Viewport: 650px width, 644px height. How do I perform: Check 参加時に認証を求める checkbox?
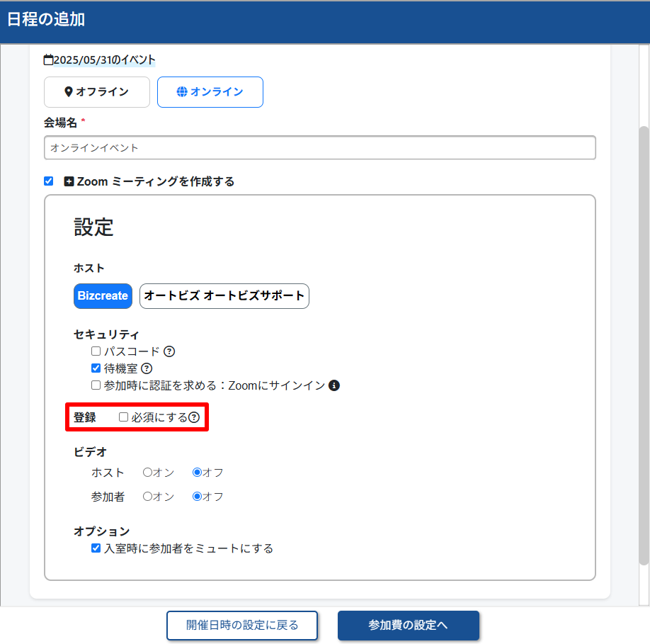pos(96,385)
